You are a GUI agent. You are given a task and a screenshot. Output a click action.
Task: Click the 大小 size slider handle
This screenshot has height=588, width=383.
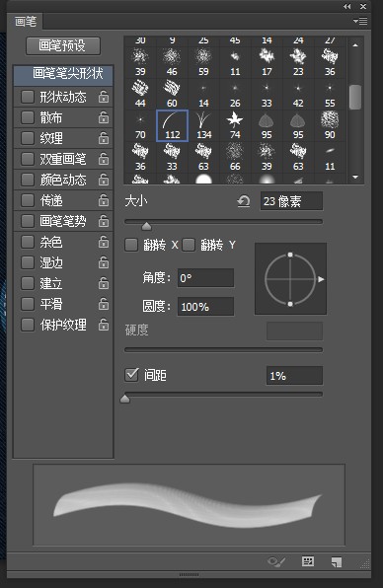(x=147, y=226)
